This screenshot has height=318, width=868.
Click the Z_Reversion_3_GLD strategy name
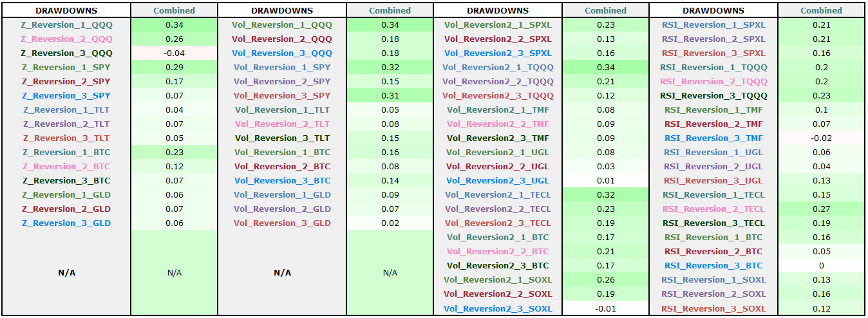click(x=66, y=223)
